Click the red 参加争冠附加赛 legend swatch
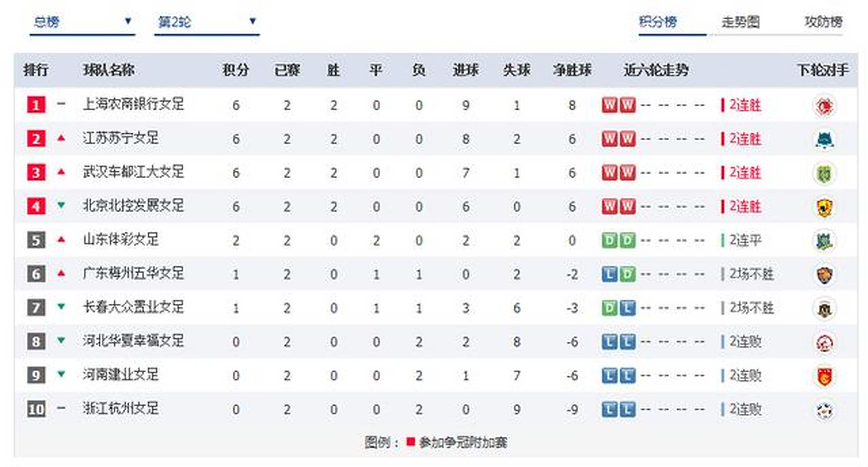Viewport: 868px width, 467px height. point(410,442)
